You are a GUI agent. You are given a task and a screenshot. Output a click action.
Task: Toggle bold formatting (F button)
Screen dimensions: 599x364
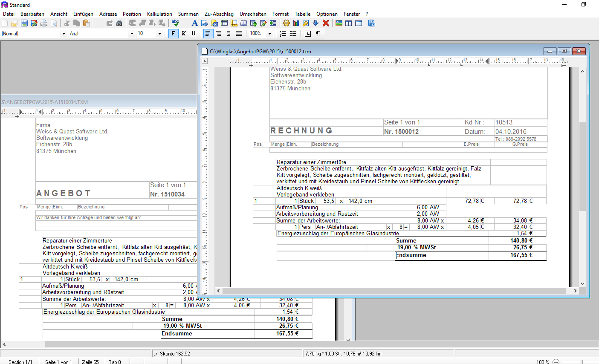coord(173,33)
